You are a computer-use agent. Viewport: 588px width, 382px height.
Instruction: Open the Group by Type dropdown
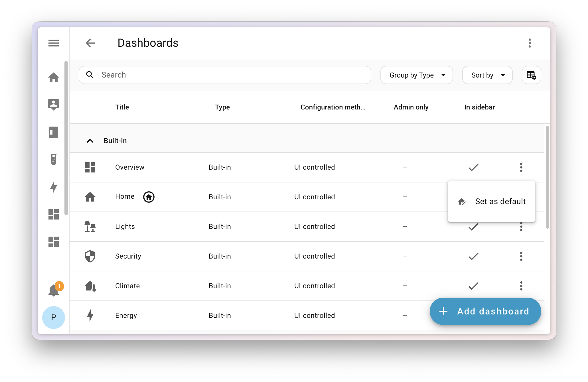pyautogui.click(x=416, y=75)
